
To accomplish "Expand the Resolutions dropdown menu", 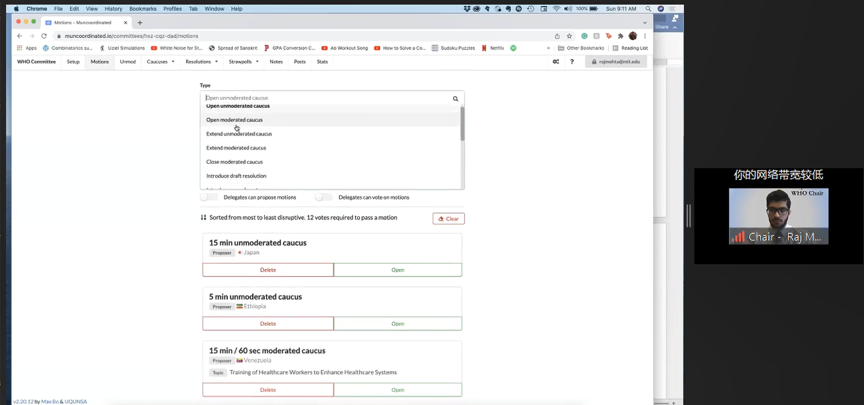I will (x=201, y=62).
